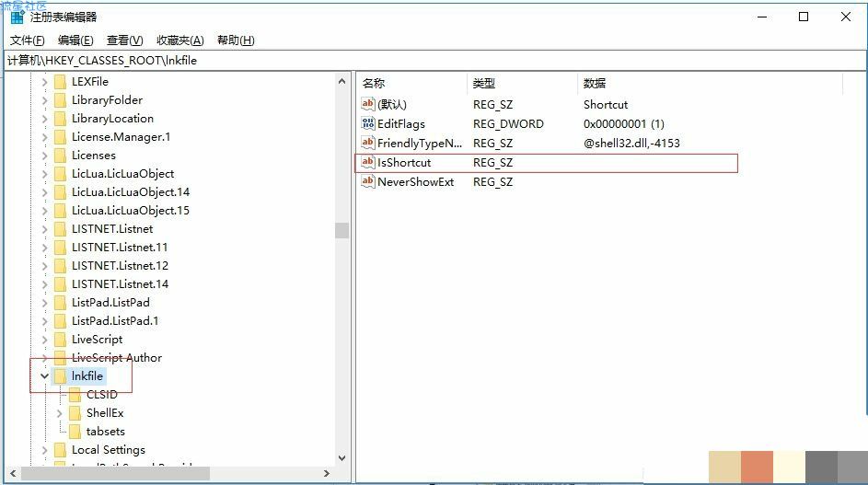Click the string icon of FriendlyTypeN... value
The width and height of the screenshot is (868, 485).
(368, 143)
